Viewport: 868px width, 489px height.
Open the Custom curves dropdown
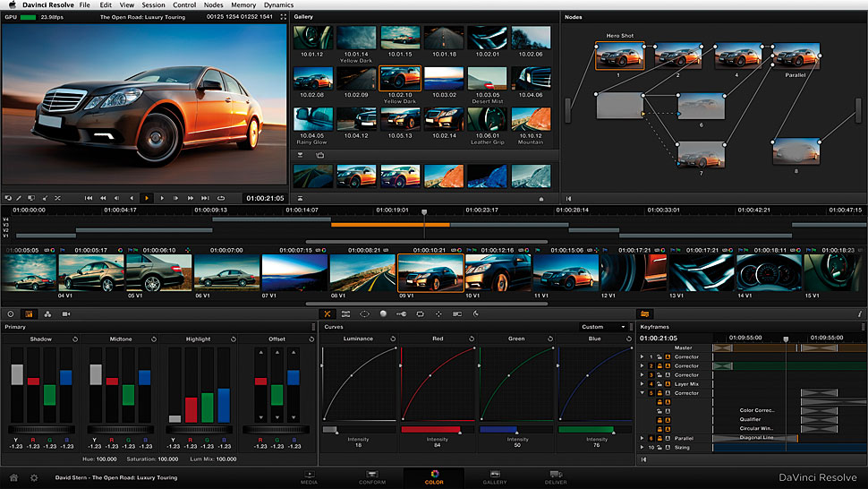click(x=603, y=327)
